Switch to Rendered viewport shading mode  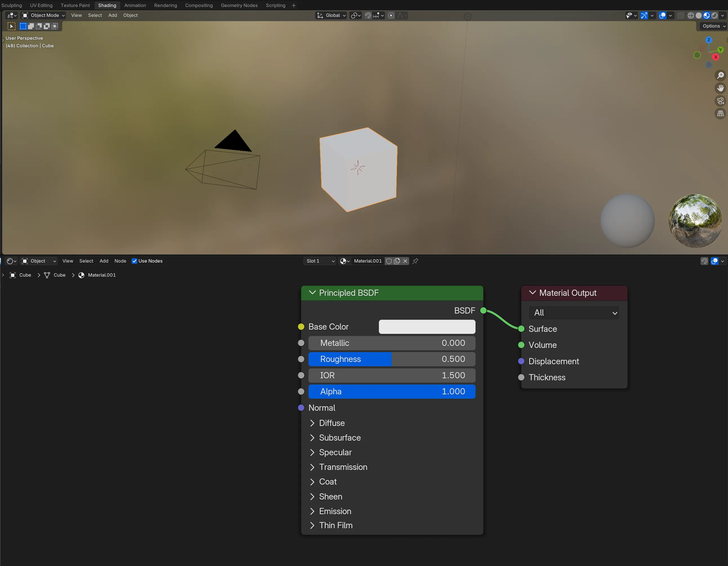coord(715,15)
